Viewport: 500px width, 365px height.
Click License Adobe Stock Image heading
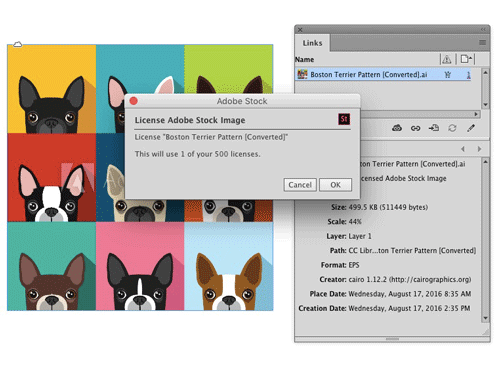point(190,120)
